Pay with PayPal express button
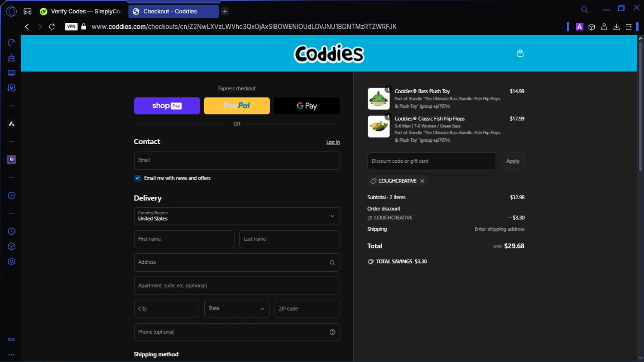Viewport: 644px width, 362px height. [237, 106]
